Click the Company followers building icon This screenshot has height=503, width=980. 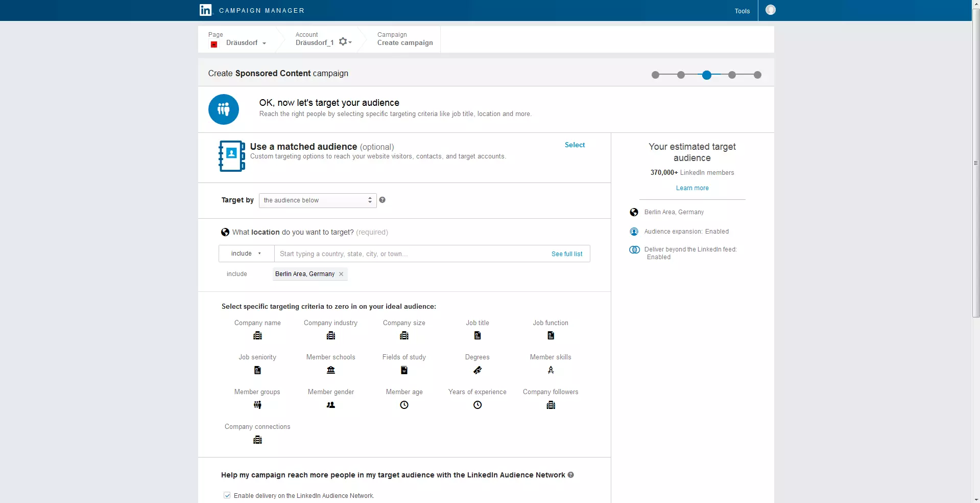tap(551, 405)
